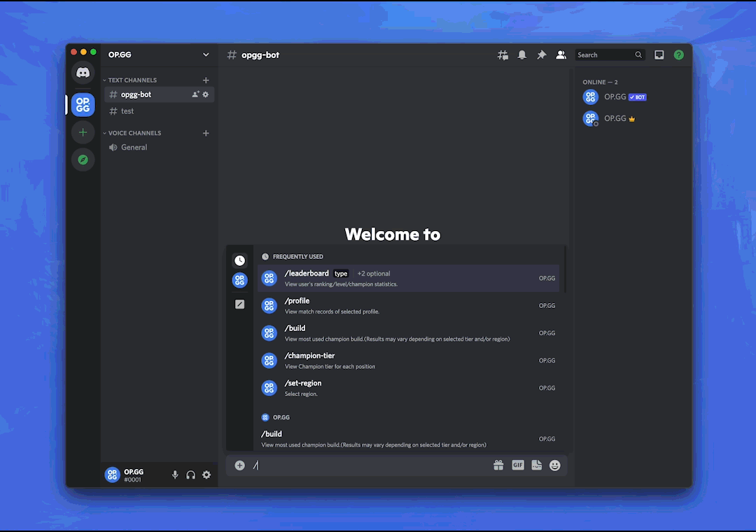Image resolution: width=756 pixels, height=532 pixels.
Task: Click the magnifier icon in the Search box
Action: 638,55
